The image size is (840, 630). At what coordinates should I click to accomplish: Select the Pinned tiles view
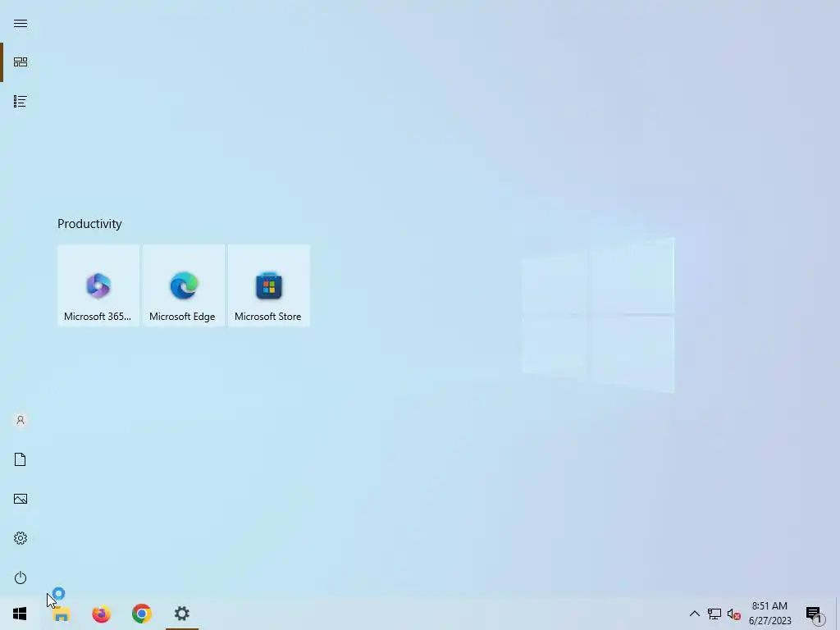[x=21, y=62]
